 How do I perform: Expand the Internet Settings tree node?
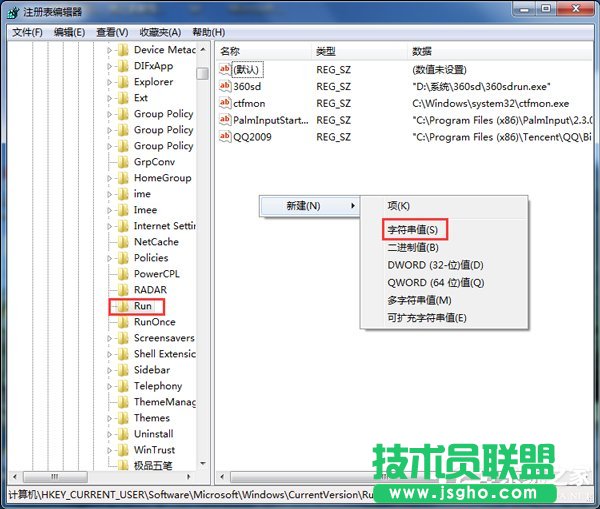pyautogui.click(x=109, y=227)
